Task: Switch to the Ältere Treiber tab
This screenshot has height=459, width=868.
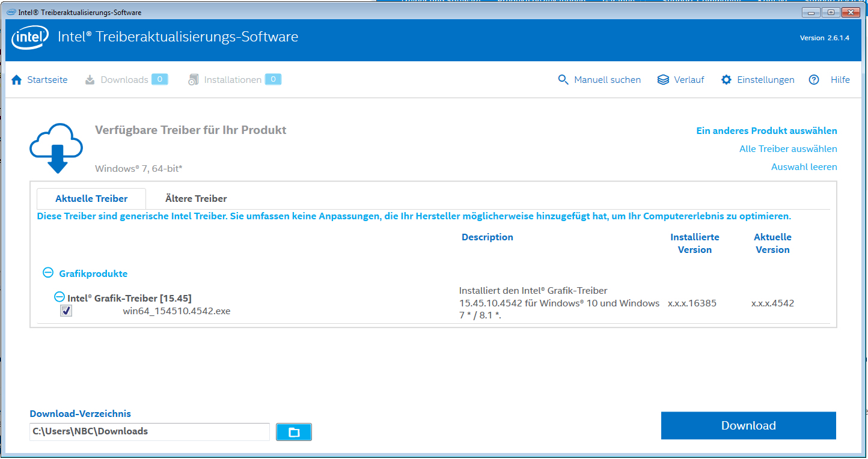Action: coord(196,198)
